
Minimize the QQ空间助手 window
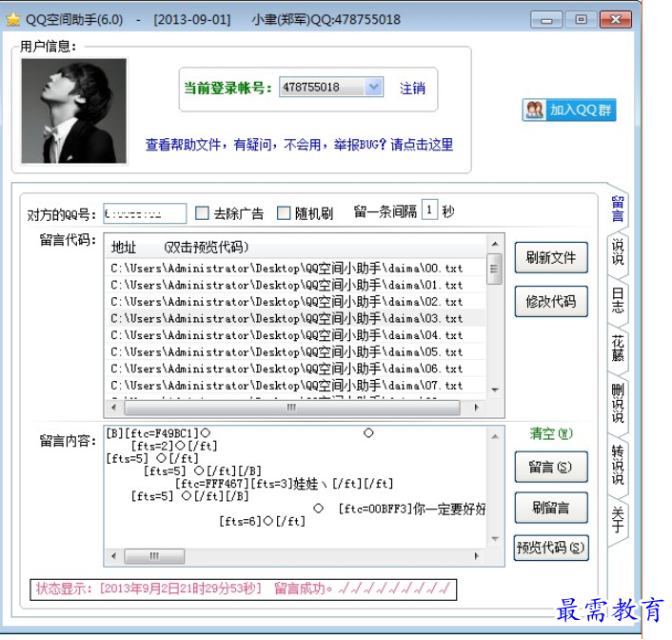click(546, 20)
